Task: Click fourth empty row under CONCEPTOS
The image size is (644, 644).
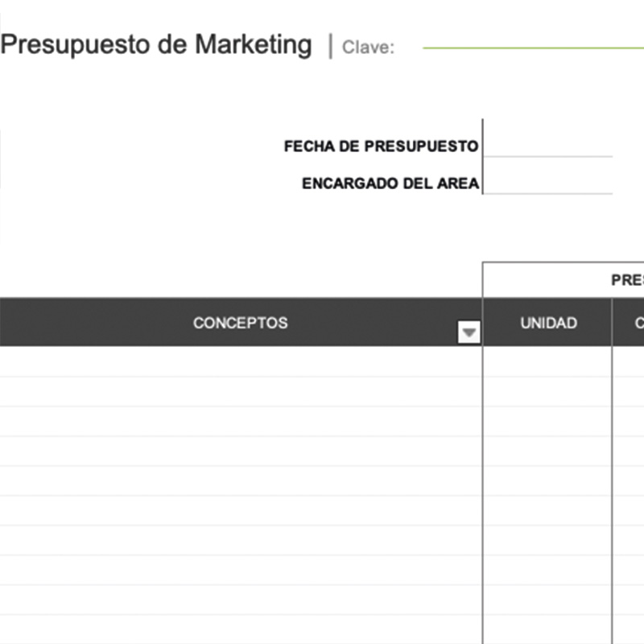Action: [x=240, y=451]
